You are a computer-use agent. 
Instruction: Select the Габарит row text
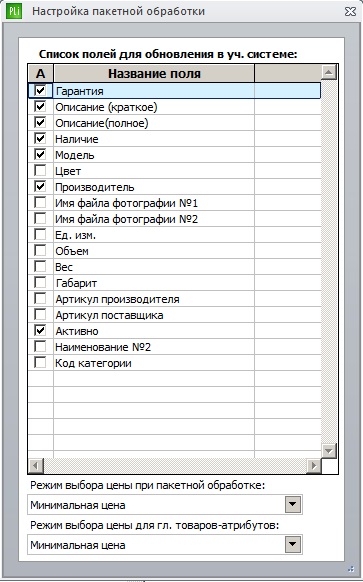click(76, 283)
